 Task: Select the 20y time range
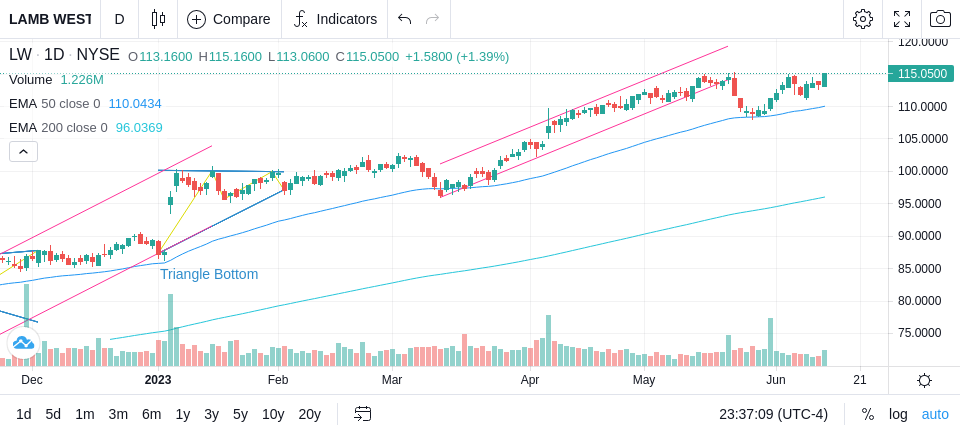pyautogui.click(x=309, y=415)
